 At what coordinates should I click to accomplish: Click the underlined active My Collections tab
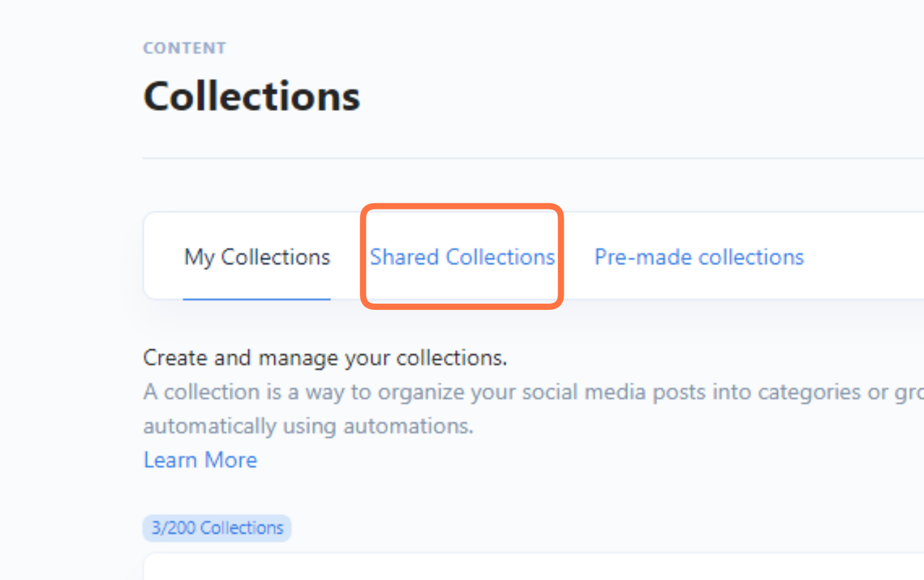click(x=257, y=257)
